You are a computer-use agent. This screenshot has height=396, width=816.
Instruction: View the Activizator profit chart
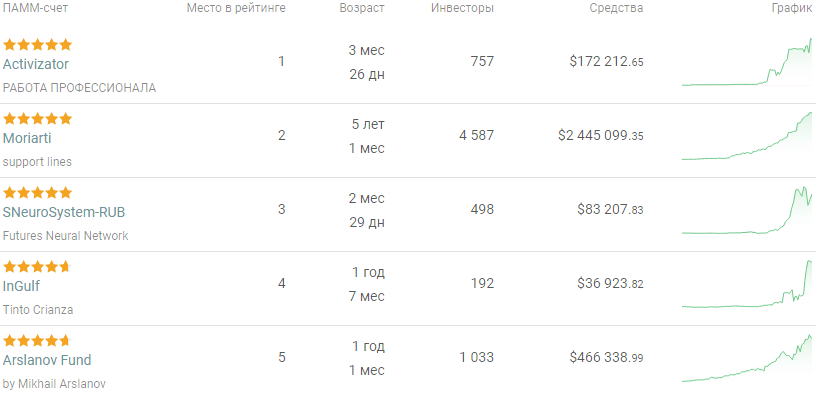[x=747, y=62]
